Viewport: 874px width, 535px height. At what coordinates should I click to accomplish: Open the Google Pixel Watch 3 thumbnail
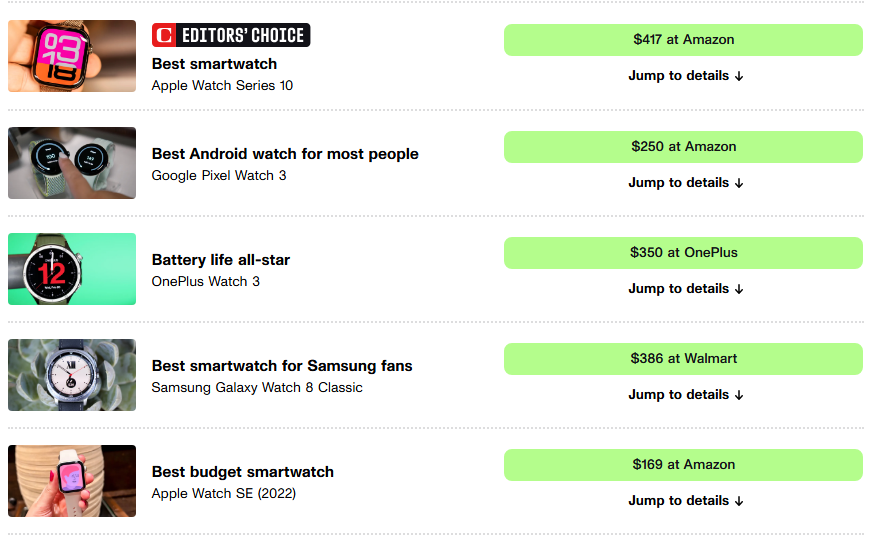[x=72, y=163]
